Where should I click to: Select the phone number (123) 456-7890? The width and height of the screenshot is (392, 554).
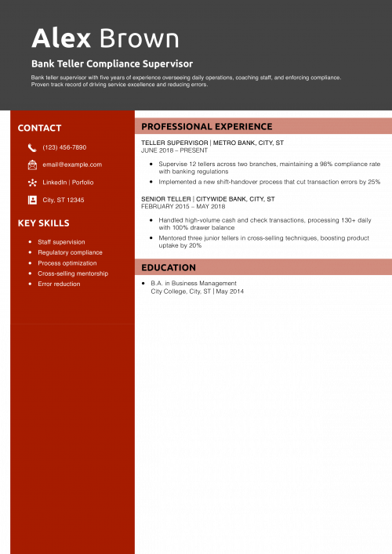coord(64,147)
